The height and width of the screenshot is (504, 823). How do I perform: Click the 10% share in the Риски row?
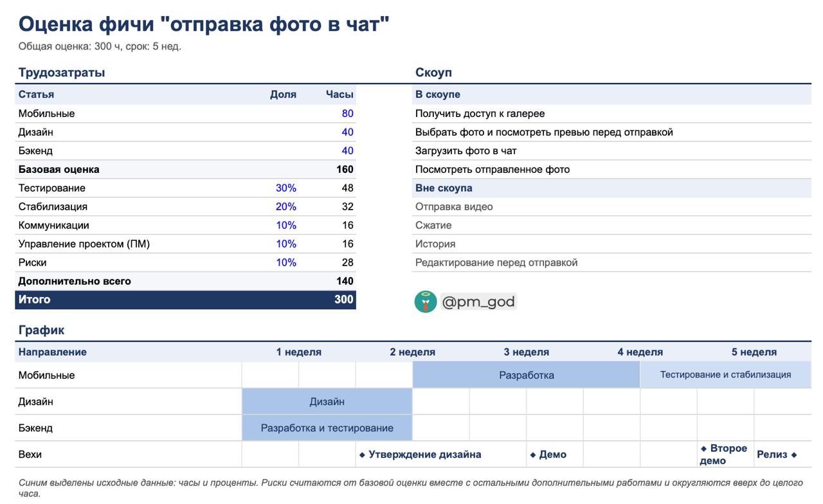tap(286, 263)
